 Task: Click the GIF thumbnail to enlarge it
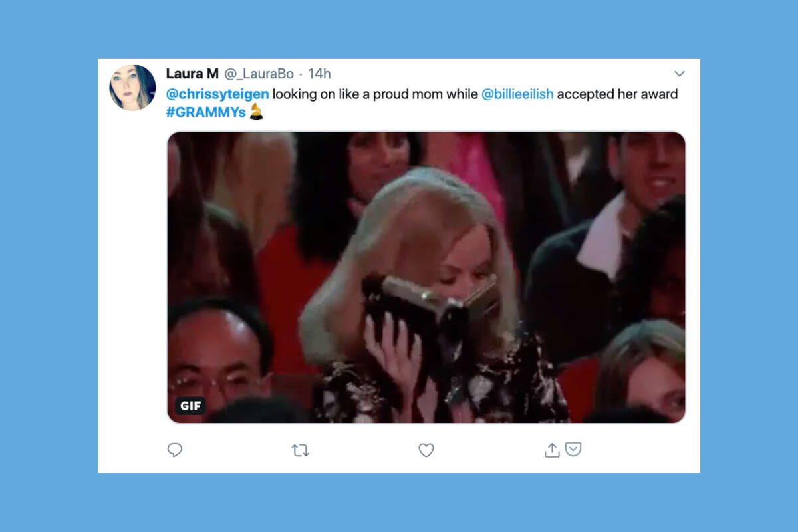426,277
